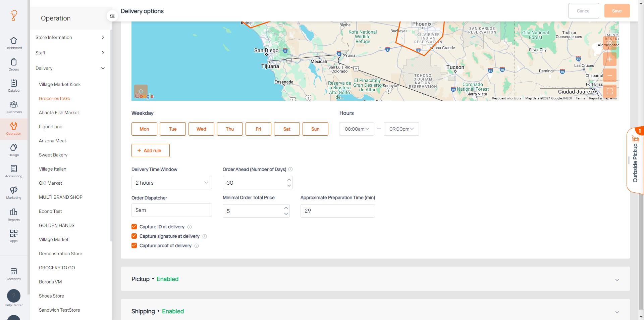Open the Help Center

(14, 298)
